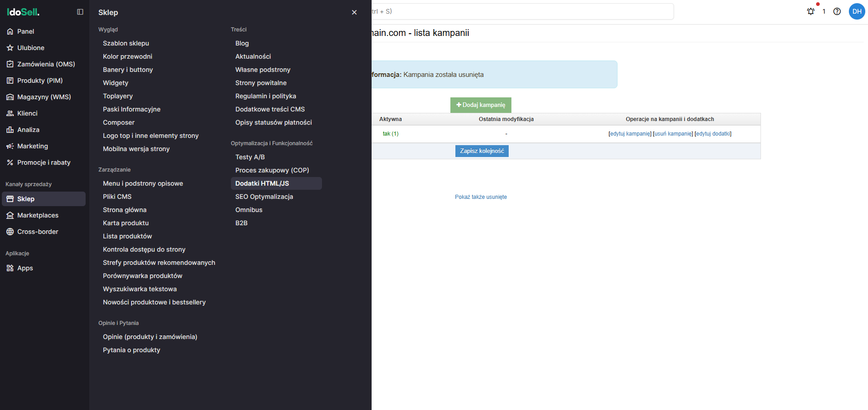Open the notifications bell
Viewport: 868px width, 410px height.
[811, 11]
